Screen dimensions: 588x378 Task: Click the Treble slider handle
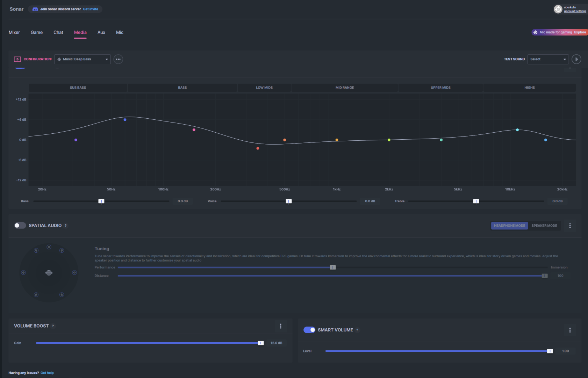476,201
